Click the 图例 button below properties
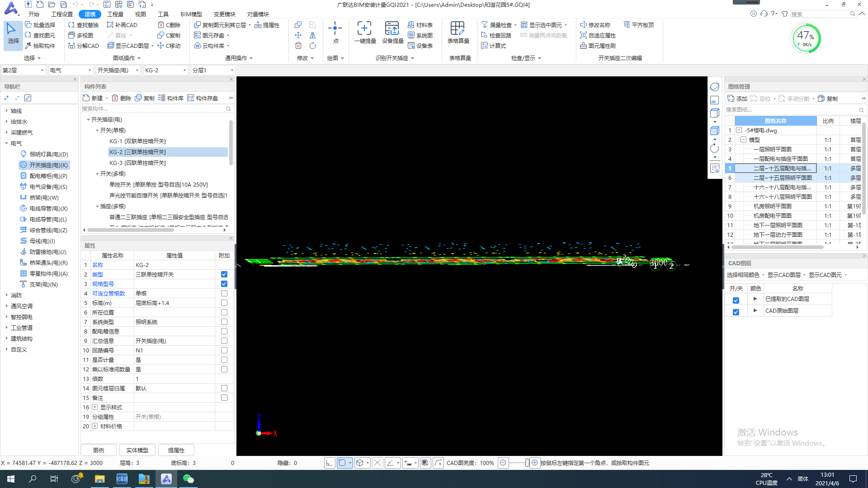Viewport: 868px width, 488px height. 99,450
